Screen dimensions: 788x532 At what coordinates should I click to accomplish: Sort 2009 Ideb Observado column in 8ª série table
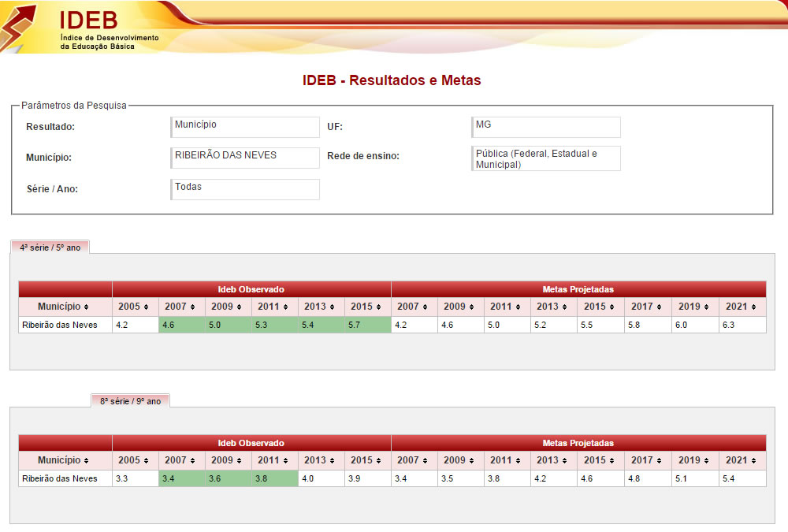click(228, 460)
